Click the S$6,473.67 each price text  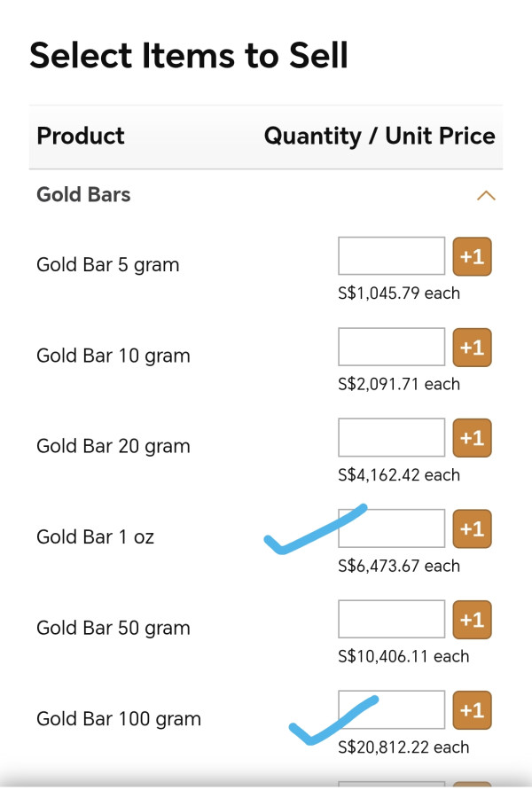(399, 566)
